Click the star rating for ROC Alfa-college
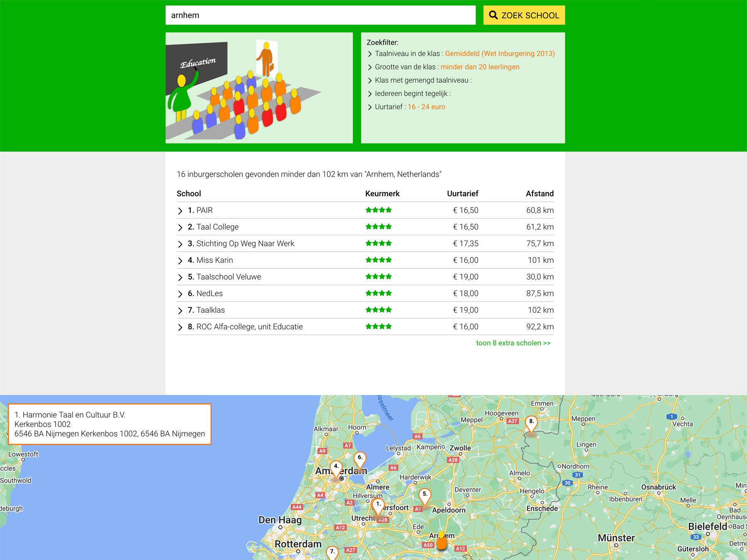The height and width of the screenshot is (560, 747). [x=378, y=326]
